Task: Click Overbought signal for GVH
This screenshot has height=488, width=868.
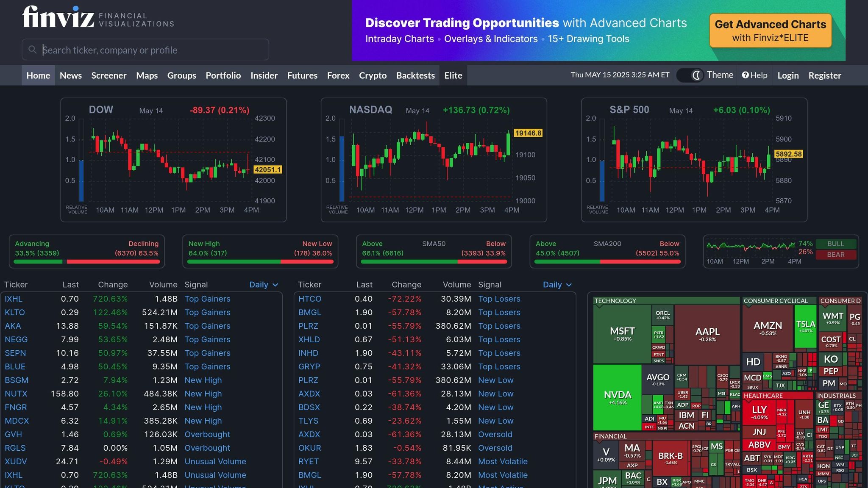Action: (x=207, y=434)
